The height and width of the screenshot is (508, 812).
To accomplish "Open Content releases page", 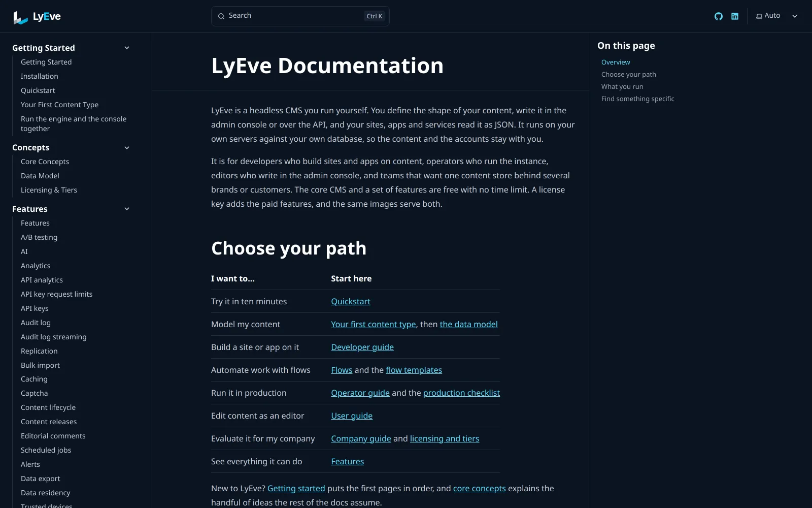I will coord(49,422).
